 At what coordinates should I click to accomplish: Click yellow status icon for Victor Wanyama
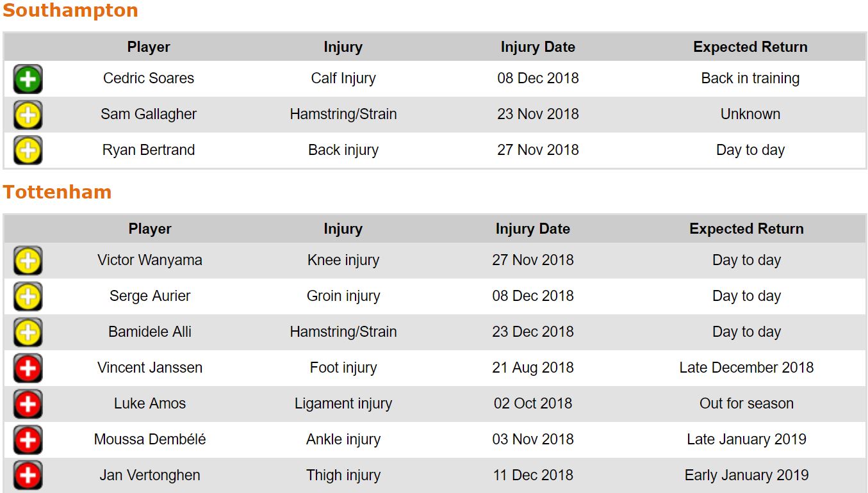tap(28, 261)
